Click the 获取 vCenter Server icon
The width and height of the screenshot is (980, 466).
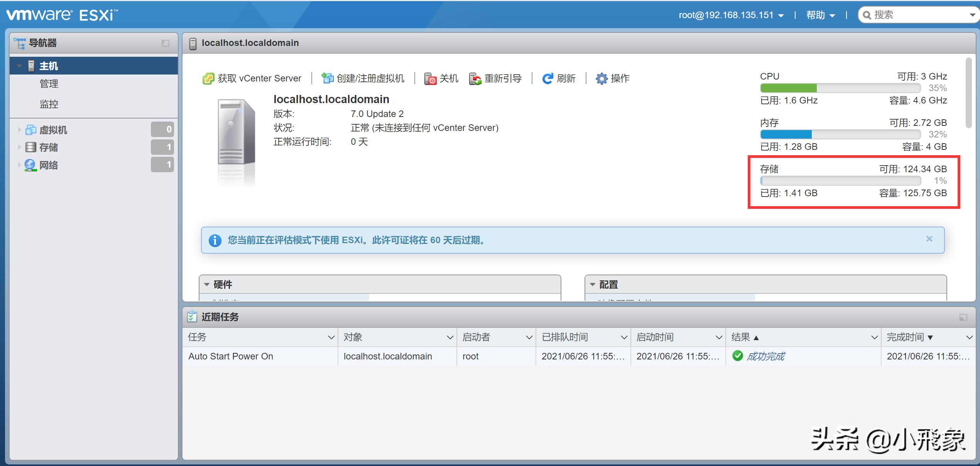coord(208,78)
